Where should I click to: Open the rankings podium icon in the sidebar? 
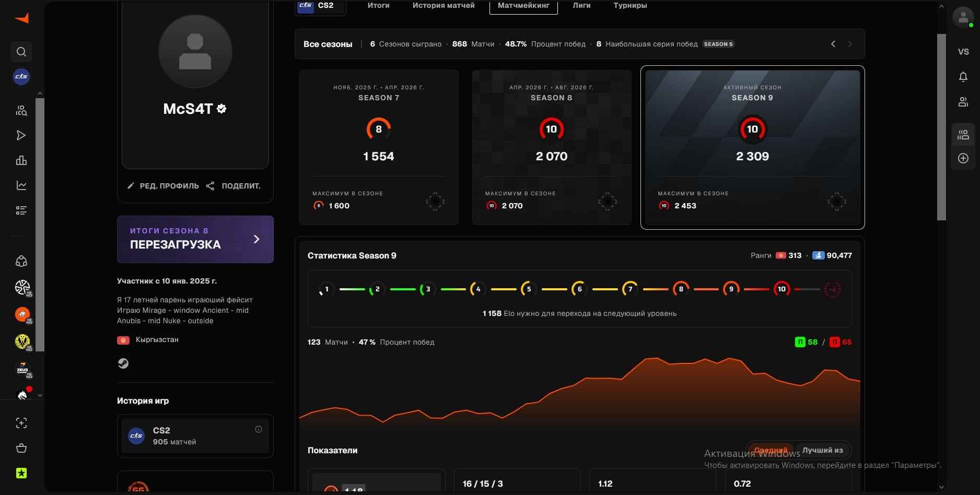click(21, 160)
